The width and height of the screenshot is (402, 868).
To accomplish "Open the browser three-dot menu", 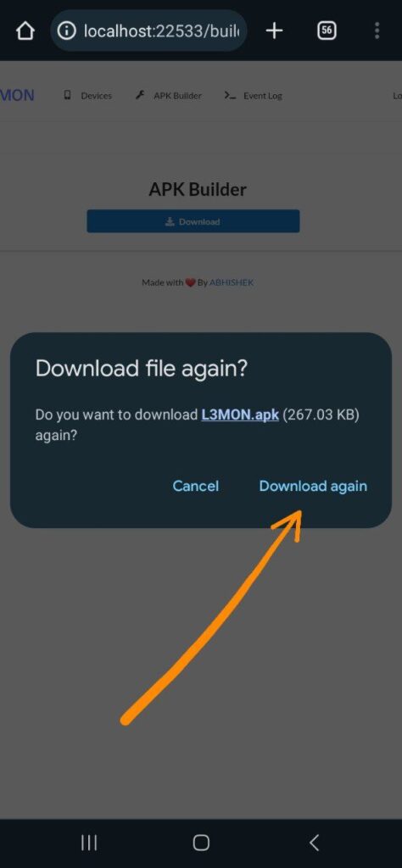I will pyautogui.click(x=377, y=31).
